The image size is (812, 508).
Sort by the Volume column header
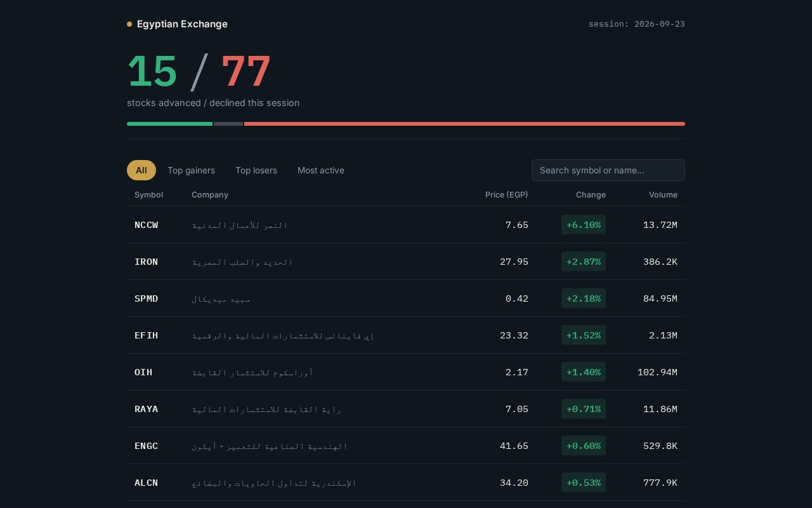(663, 195)
